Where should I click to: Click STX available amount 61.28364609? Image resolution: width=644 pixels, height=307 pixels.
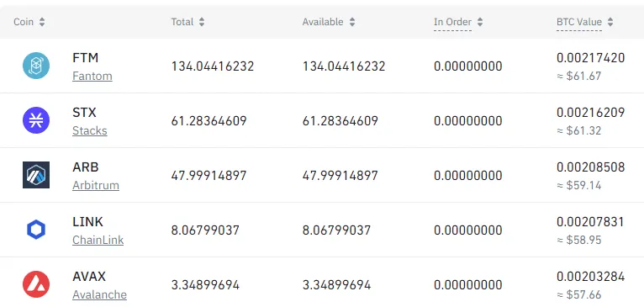click(x=340, y=121)
